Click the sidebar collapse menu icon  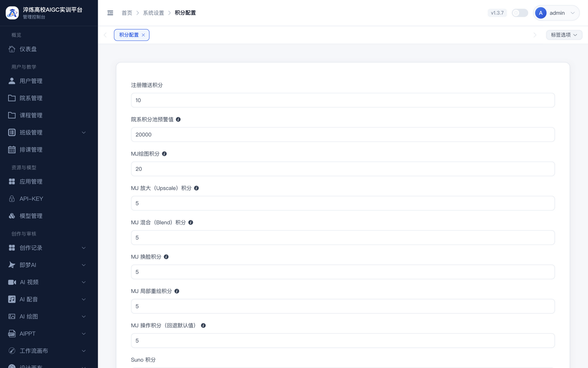click(110, 13)
